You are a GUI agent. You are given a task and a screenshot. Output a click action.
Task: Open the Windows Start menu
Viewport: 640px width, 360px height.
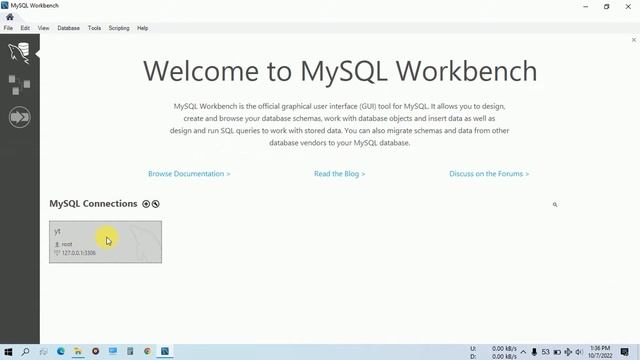click(8, 351)
